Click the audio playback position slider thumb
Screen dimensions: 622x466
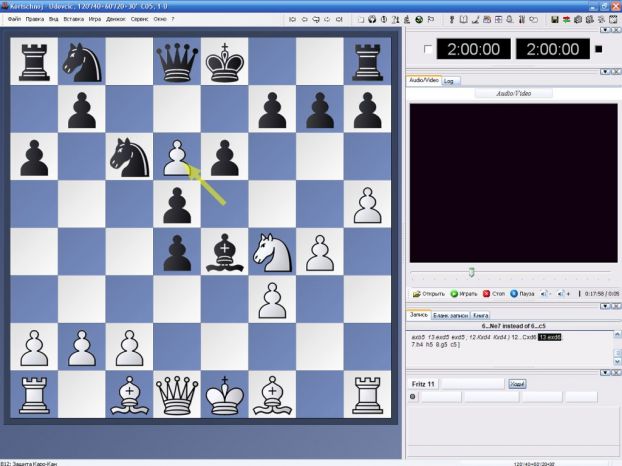tap(471, 272)
